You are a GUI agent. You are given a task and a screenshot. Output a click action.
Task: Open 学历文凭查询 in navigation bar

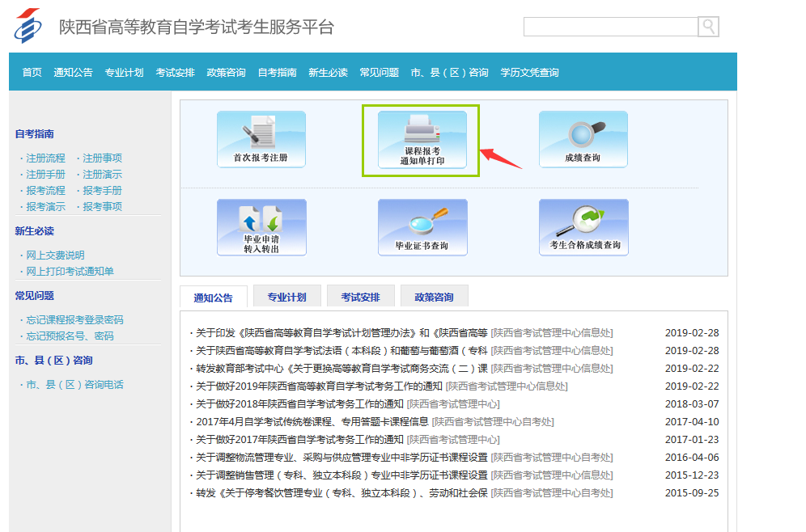529,73
